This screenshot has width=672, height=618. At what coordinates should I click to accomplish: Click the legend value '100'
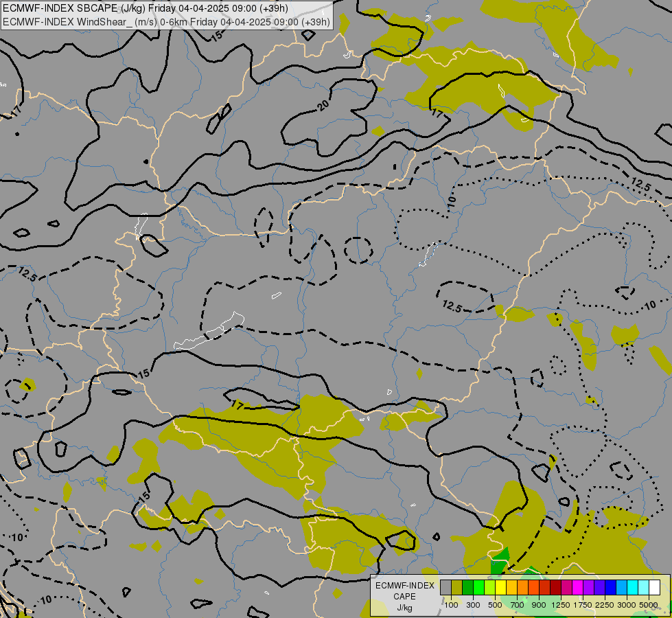[x=451, y=605]
